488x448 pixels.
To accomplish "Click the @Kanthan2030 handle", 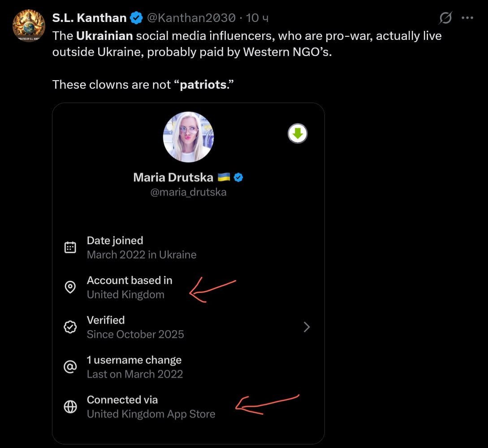I will pyautogui.click(x=191, y=18).
